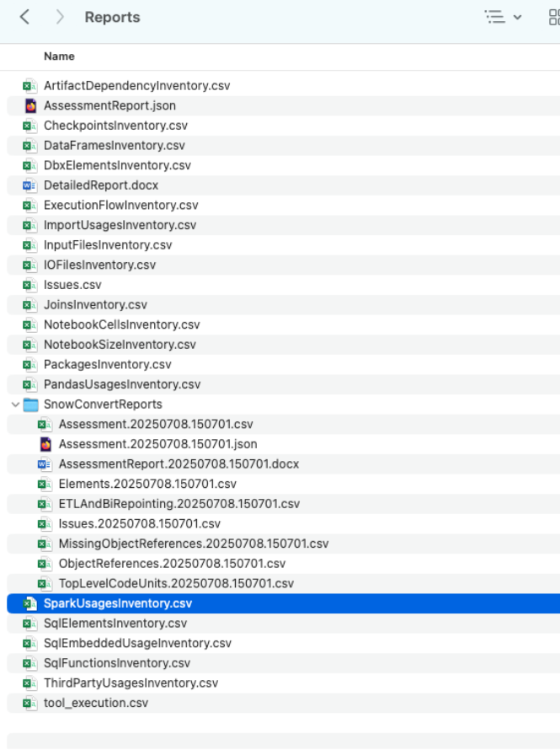This screenshot has width=560, height=750.
Task: Click the DetailedReport.docx Word icon
Action: [29, 185]
